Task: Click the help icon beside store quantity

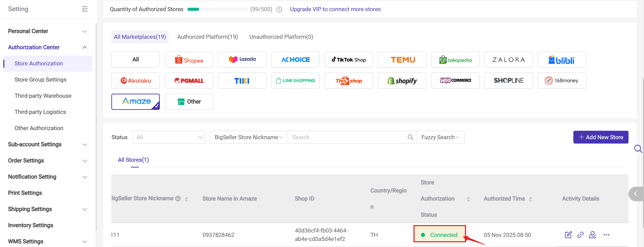Action: point(279,9)
